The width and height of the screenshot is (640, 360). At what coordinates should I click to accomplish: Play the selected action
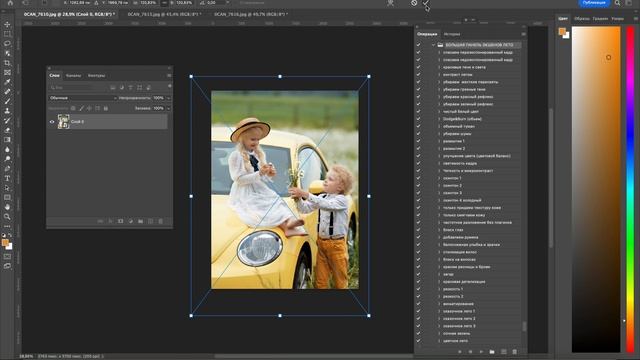tap(481, 351)
